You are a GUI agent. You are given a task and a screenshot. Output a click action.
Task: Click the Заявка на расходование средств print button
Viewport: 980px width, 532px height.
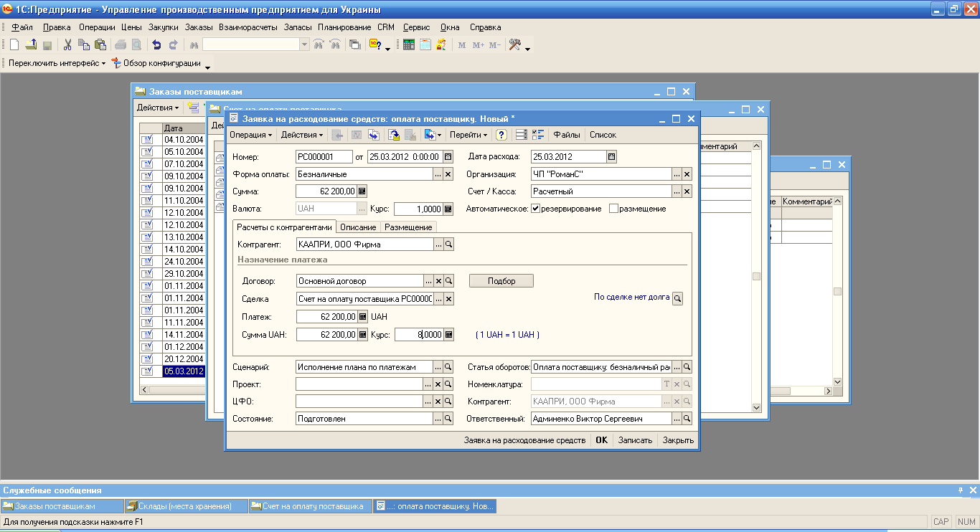click(x=524, y=440)
